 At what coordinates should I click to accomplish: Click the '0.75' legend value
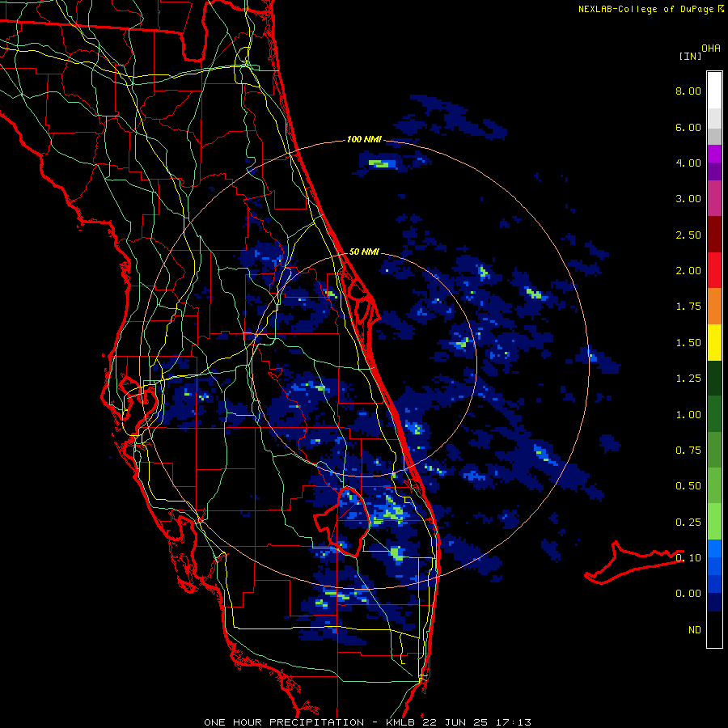[x=688, y=451]
